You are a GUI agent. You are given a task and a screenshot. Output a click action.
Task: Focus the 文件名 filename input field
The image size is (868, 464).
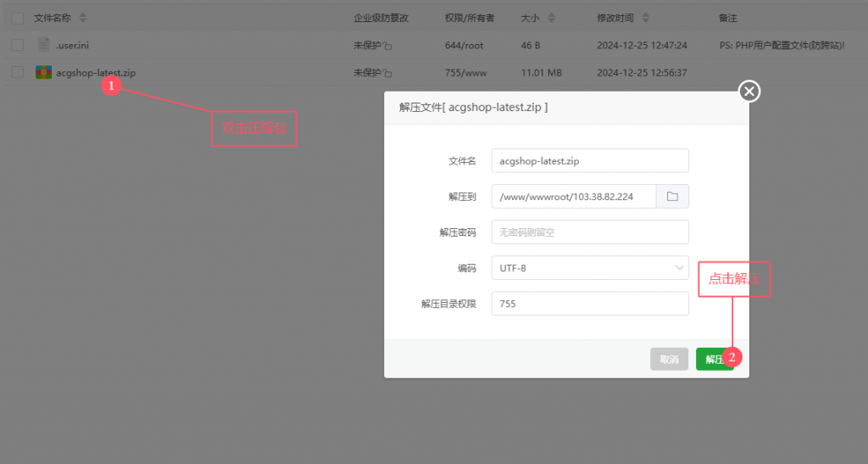(x=590, y=161)
